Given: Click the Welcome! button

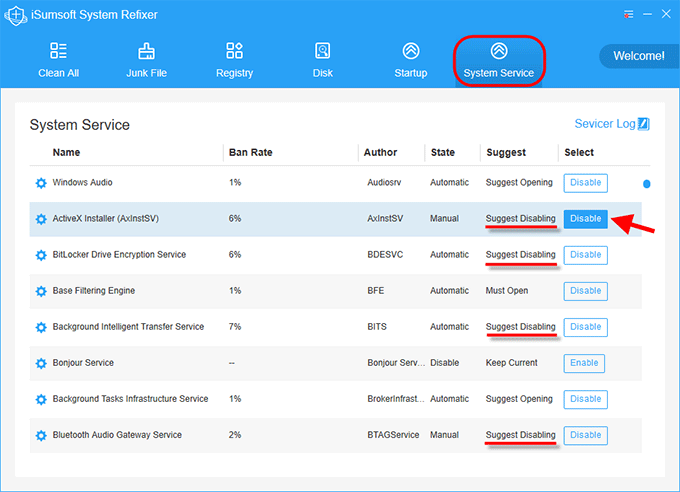Looking at the screenshot, I should tap(638, 56).
